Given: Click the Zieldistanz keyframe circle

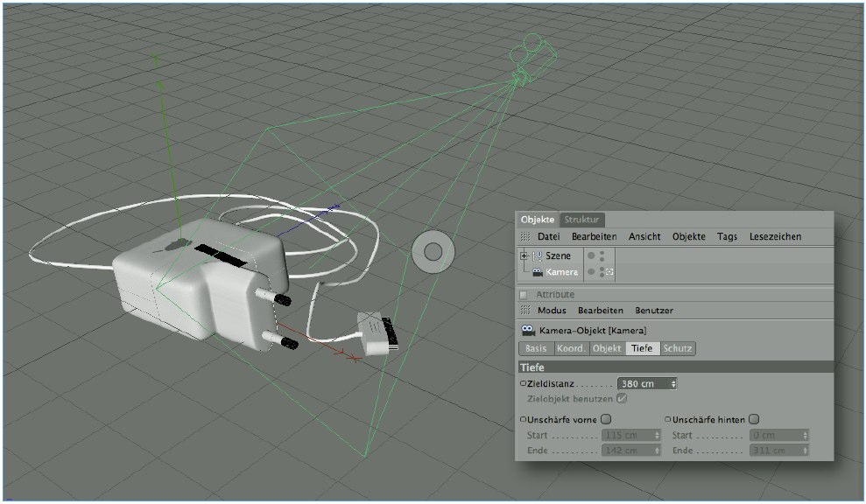Looking at the screenshot, I should tap(523, 383).
